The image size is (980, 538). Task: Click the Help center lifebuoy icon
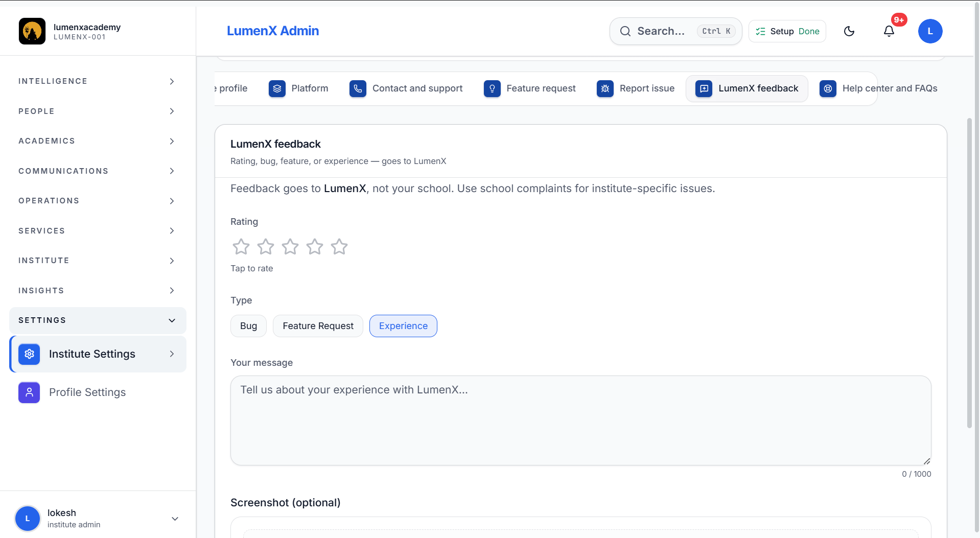point(828,88)
